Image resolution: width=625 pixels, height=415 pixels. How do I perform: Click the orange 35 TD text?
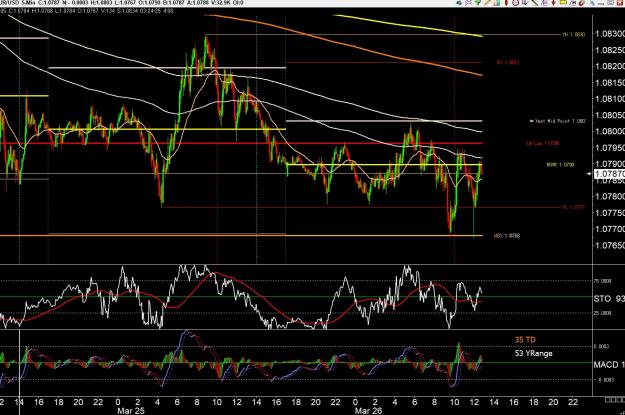coord(525,340)
